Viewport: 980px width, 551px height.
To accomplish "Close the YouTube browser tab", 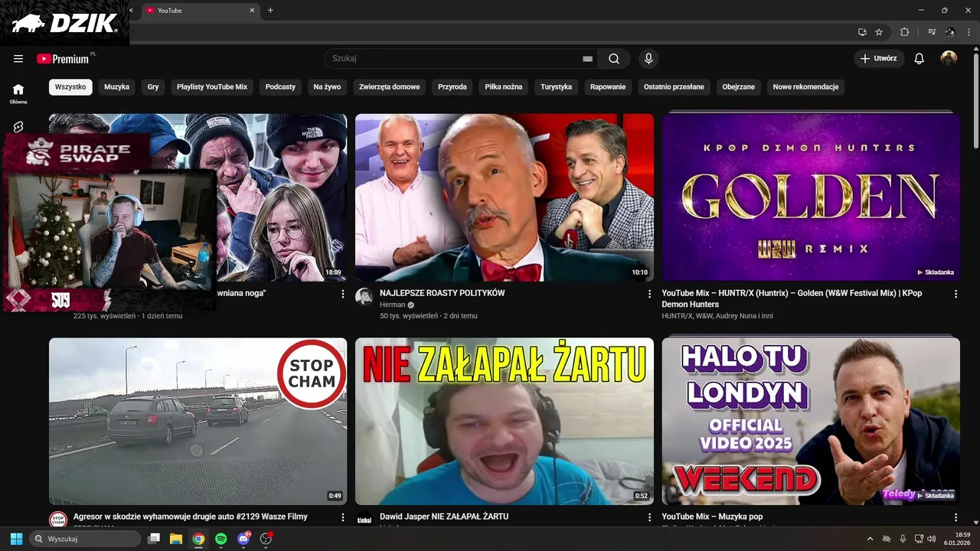I will coord(253,11).
